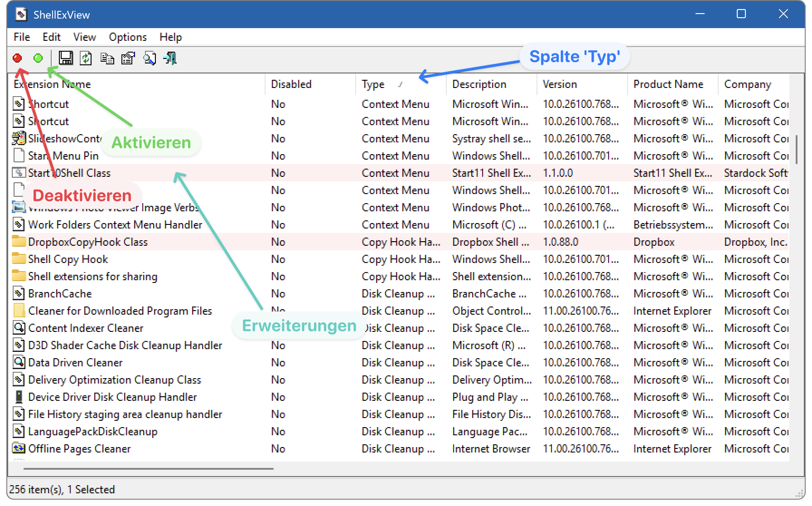Open the File menu
812x506 pixels.
[x=21, y=37]
